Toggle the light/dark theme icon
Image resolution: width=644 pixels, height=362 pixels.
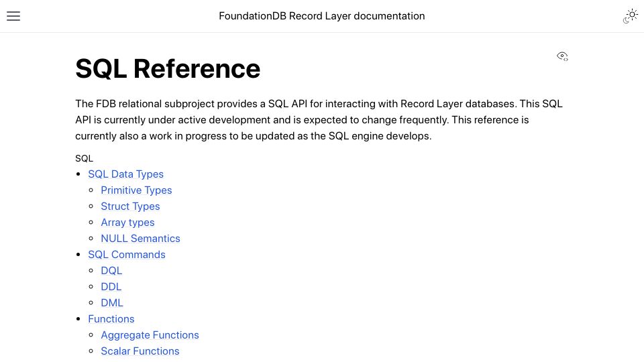631,16
